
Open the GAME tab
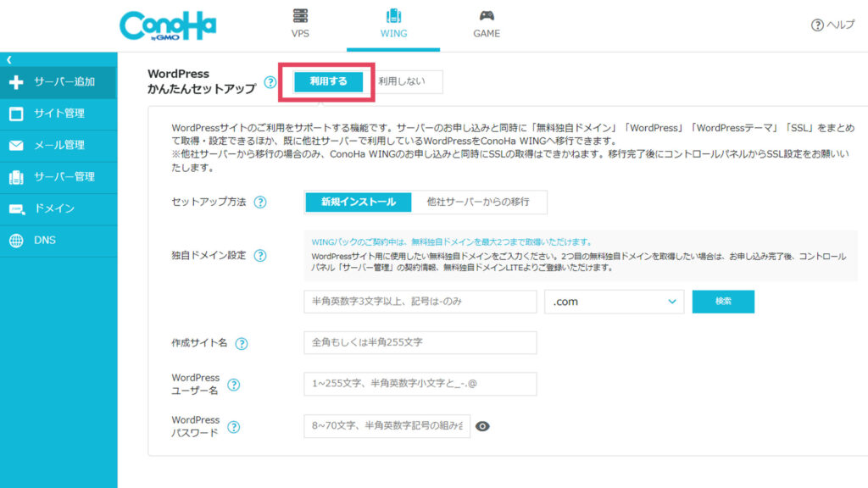click(x=487, y=25)
